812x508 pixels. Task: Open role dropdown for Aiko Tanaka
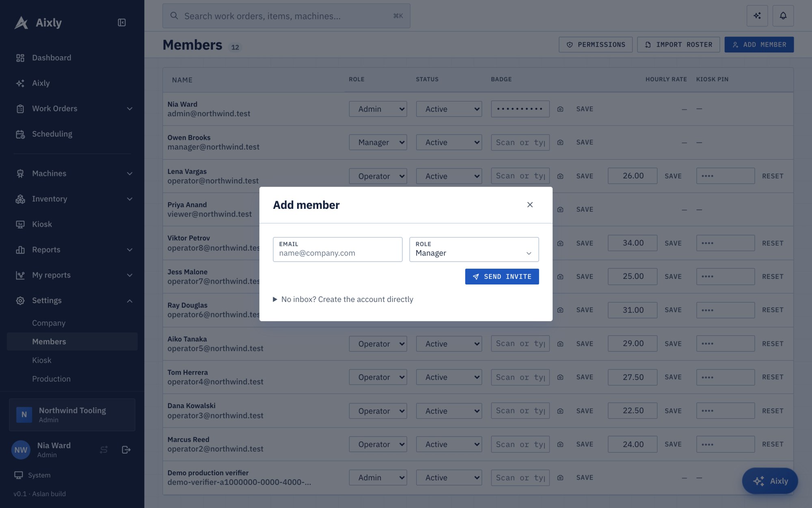[x=378, y=344]
